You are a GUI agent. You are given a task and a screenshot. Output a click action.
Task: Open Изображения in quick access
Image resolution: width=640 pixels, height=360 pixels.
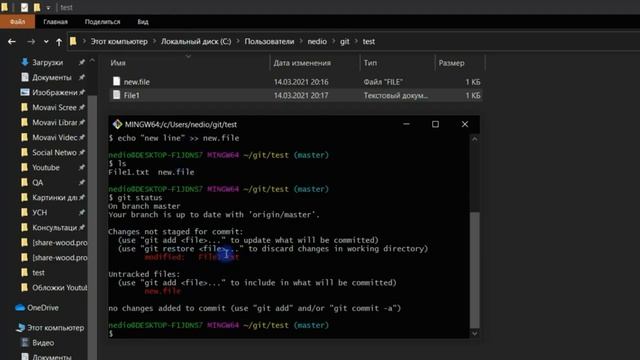[55, 93]
